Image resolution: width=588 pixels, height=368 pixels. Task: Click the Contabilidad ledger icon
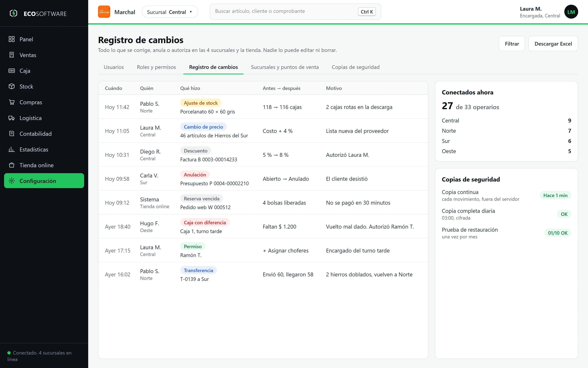(x=12, y=134)
